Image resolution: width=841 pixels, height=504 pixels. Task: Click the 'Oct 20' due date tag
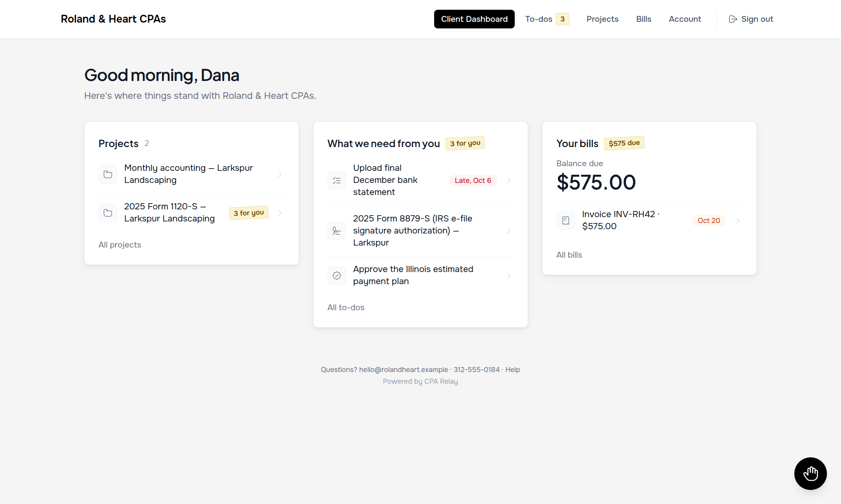[709, 221]
